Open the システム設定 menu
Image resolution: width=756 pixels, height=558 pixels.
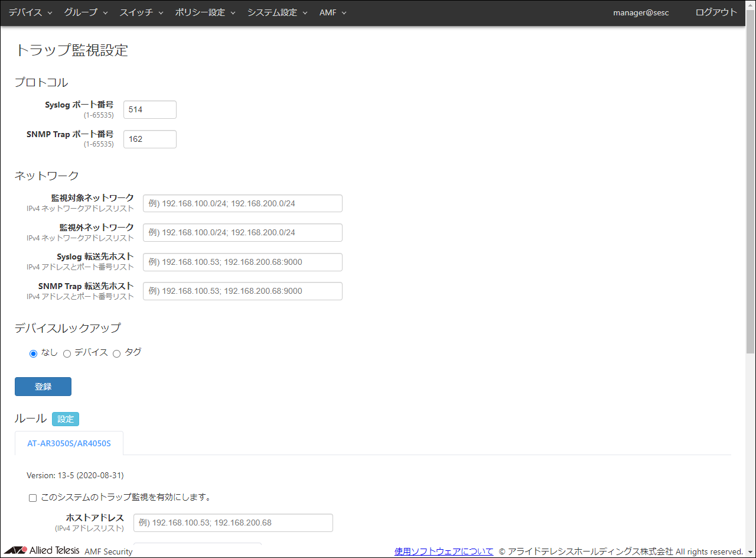tap(277, 12)
